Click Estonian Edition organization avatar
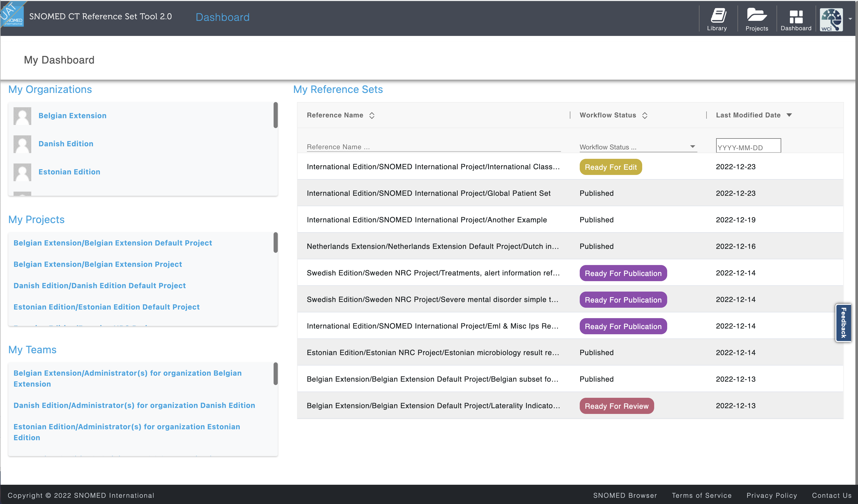The width and height of the screenshot is (858, 504). 22,172
